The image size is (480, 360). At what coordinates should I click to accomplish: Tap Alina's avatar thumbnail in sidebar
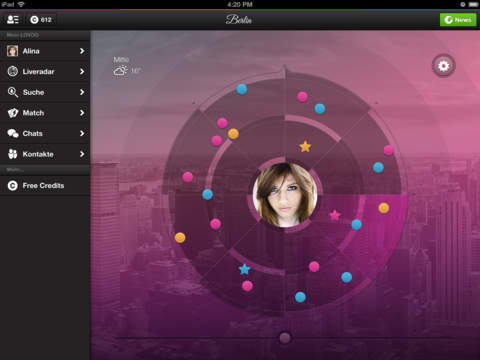(x=13, y=51)
